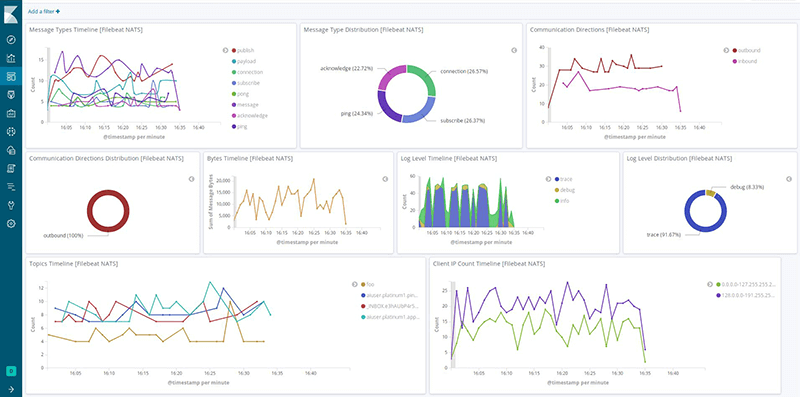Screen dimensions: 800x397
Task: Open the APM sidebar icon
Action: pyautogui.click(x=11, y=187)
